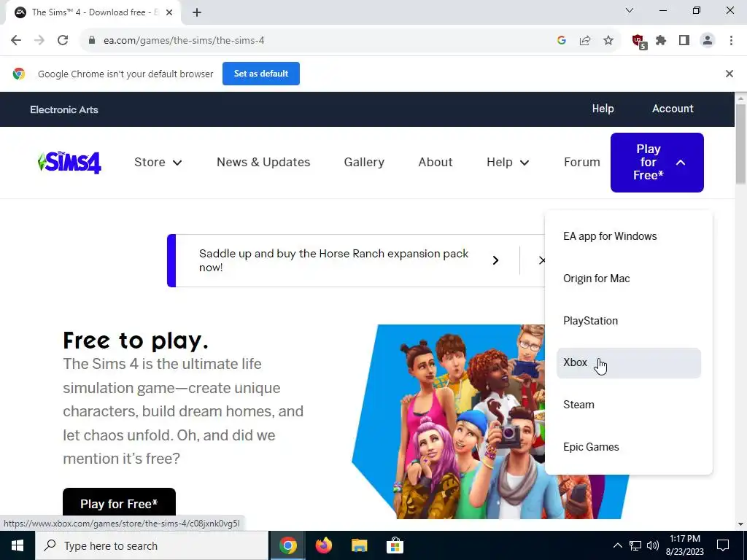Image resolution: width=747 pixels, height=560 pixels.
Task: Share this page icon
Action: 585,41
